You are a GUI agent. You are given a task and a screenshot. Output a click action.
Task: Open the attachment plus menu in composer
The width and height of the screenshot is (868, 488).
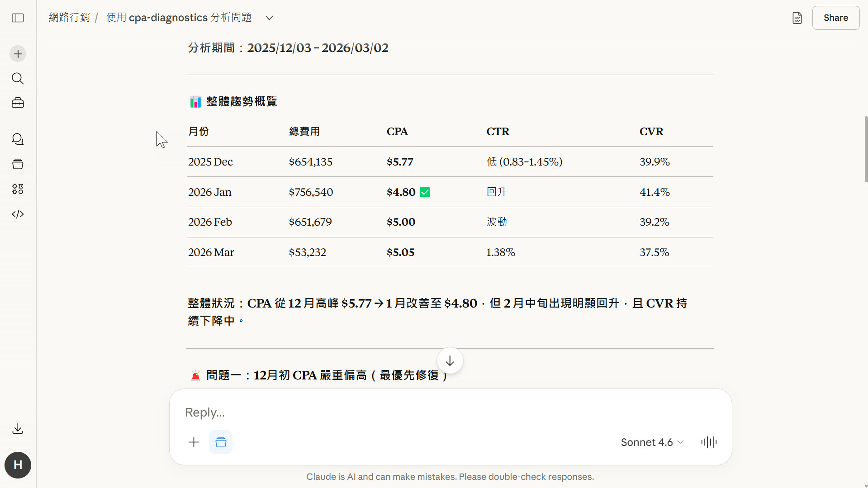tap(194, 442)
